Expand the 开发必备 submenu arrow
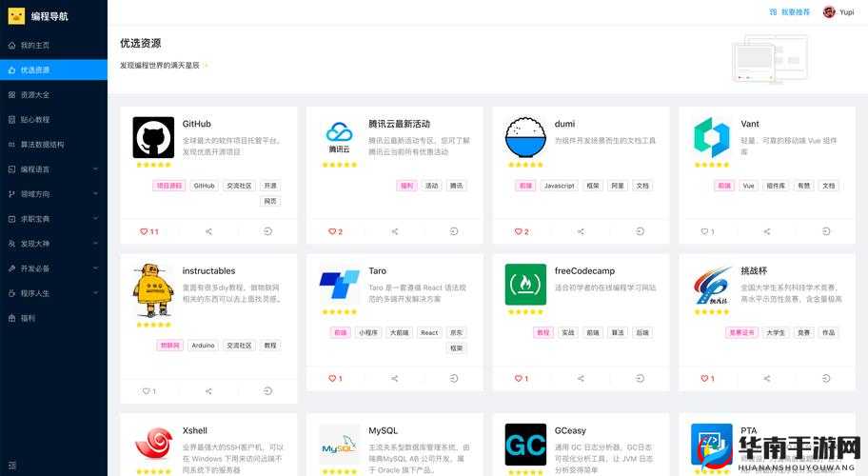The width and height of the screenshot is (868, 476). pos(95,268)
